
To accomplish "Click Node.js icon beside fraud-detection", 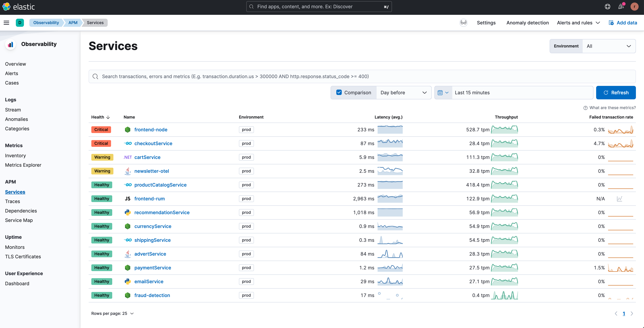I will point(128,295).
